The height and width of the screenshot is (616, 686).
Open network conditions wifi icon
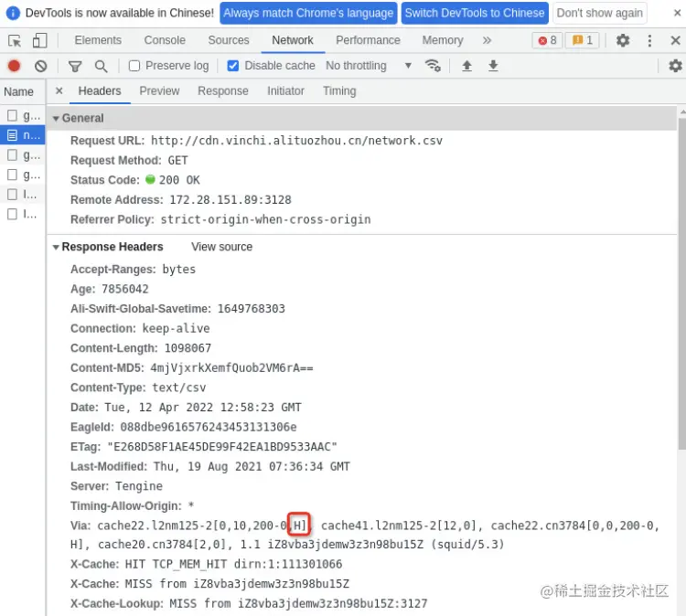tap(433, 66)
